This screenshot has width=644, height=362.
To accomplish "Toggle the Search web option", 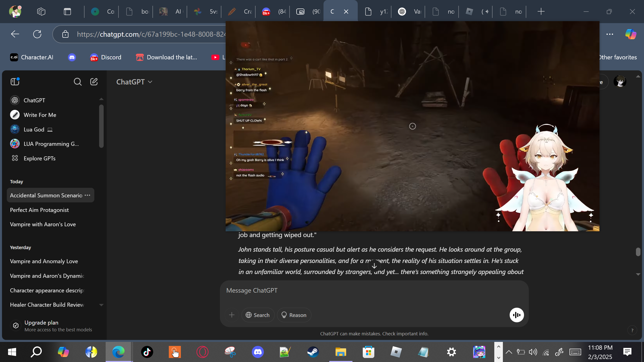I will coord(258,315).
